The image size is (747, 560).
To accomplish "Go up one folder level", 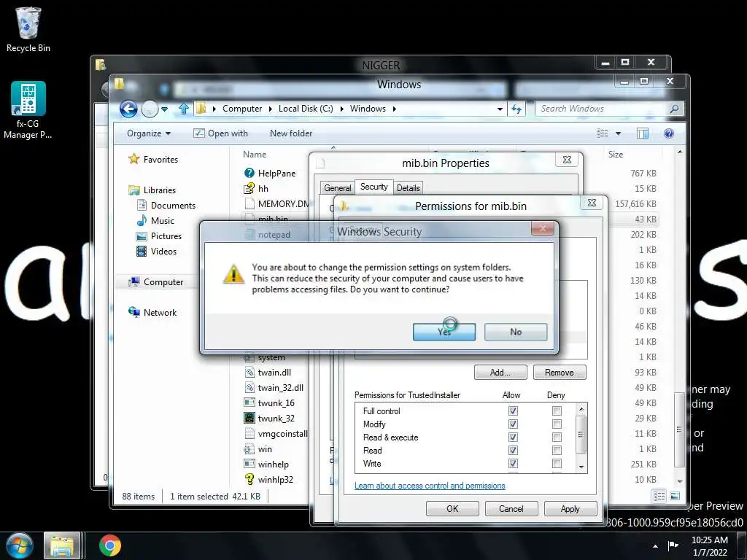I will click(184, 109).
